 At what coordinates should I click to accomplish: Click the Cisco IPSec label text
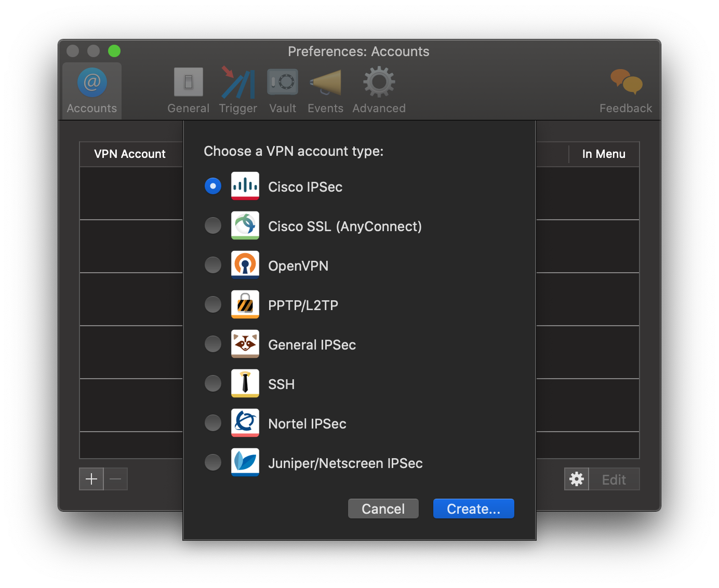pyautogui.click(x=305, y=187)
